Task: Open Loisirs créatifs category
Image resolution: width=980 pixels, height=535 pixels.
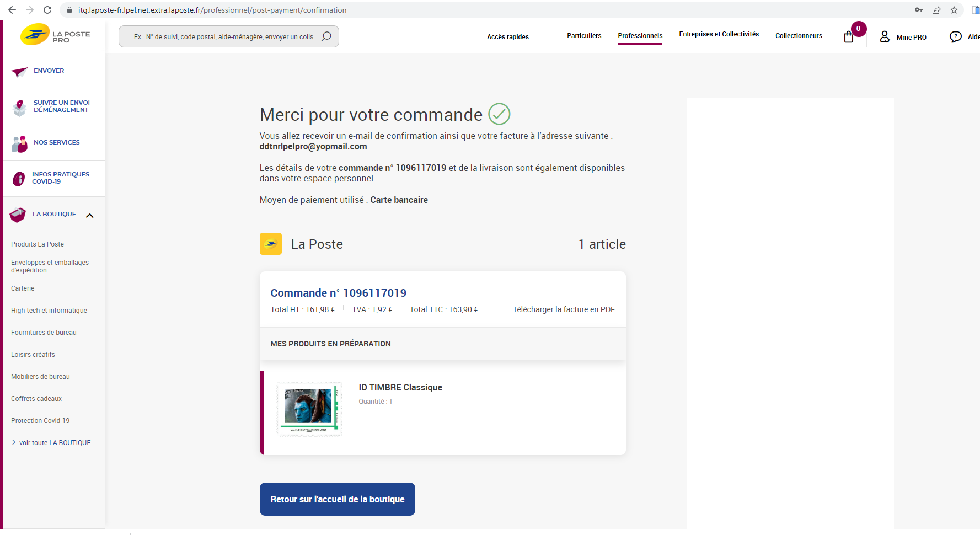Action: click(33, 355)
